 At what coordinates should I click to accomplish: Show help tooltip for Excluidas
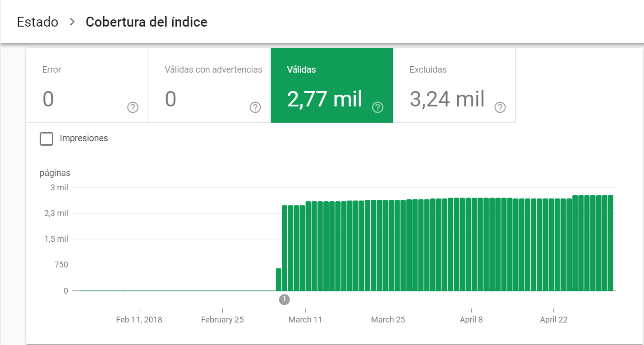500,107
